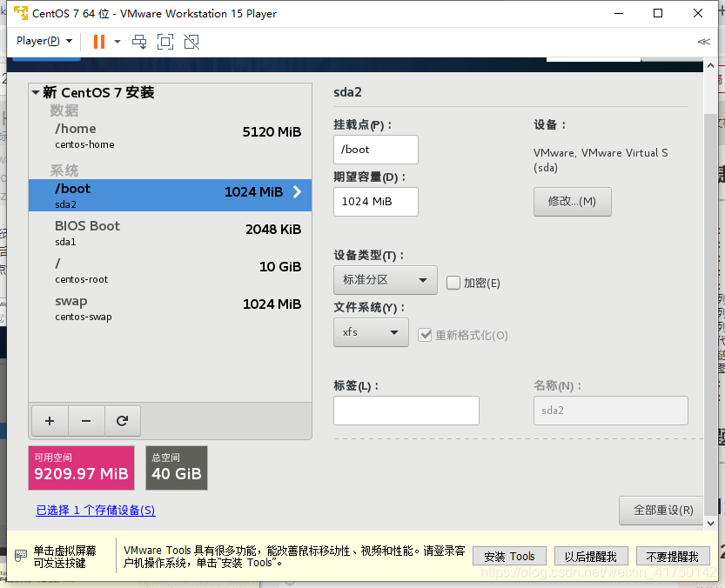
Task: Click the sda2 partition heading
Action: click(348, 92)
